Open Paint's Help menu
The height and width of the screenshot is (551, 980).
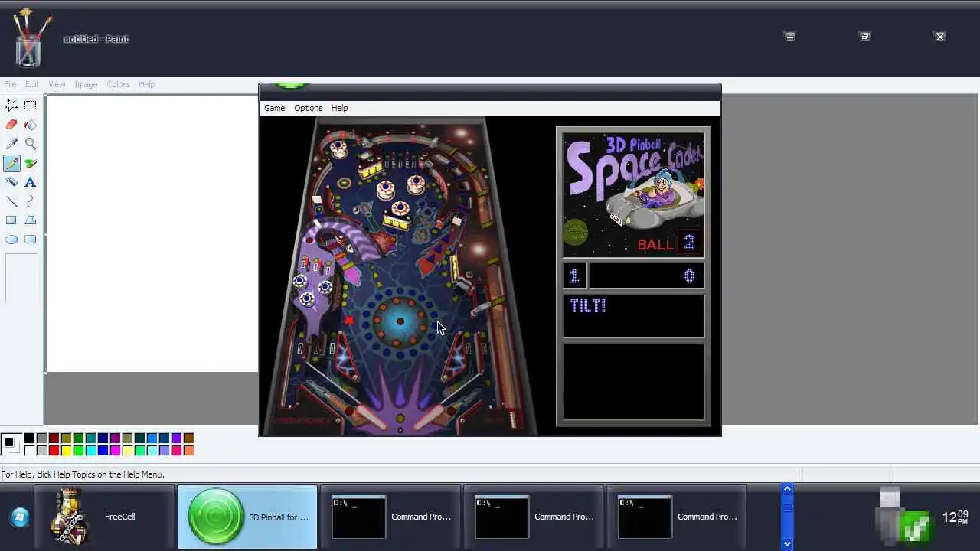pyautogui.click(x=146, y=84)
